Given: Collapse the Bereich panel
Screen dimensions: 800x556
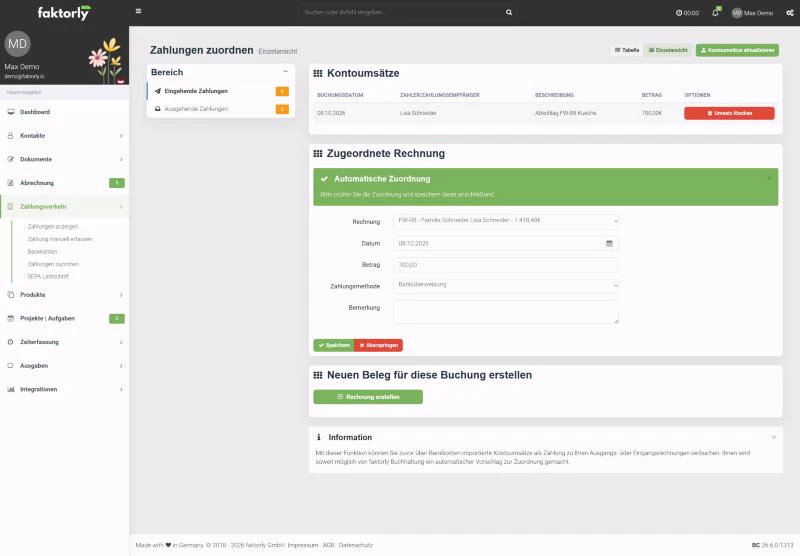Looking at the screenshot, I should tap(285, 71).
